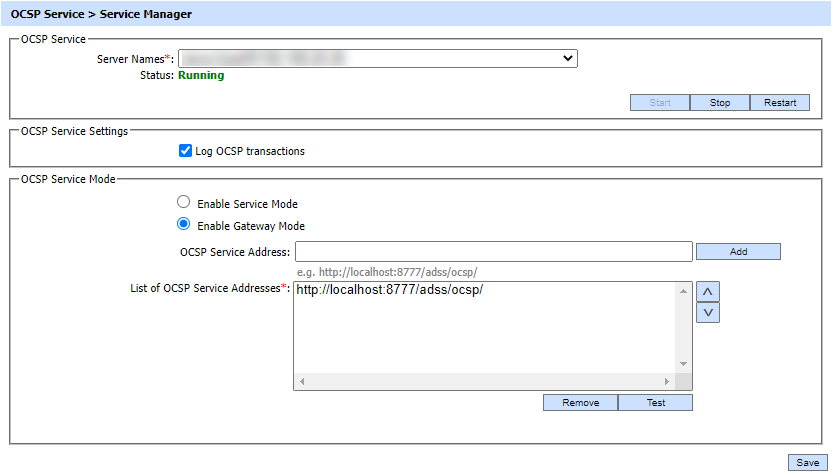Click the address list's scroll-up arrow
The image size is (832, 473).
(684, 290)
